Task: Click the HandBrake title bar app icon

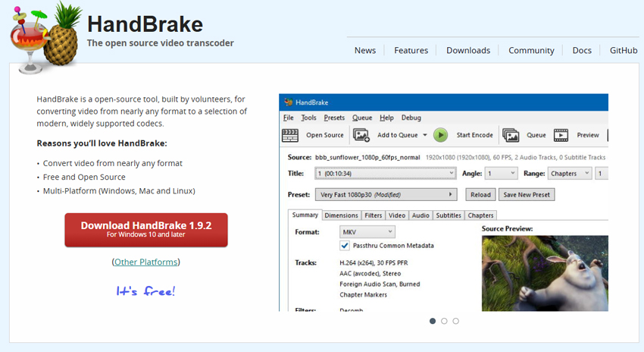Action: 289,102
